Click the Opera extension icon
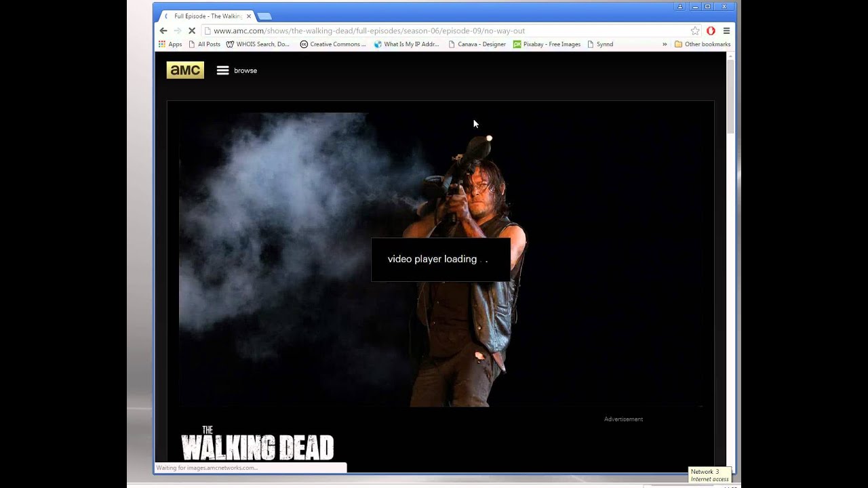The width and height of the screenshot is (868, 488). [x=711, y=30]
